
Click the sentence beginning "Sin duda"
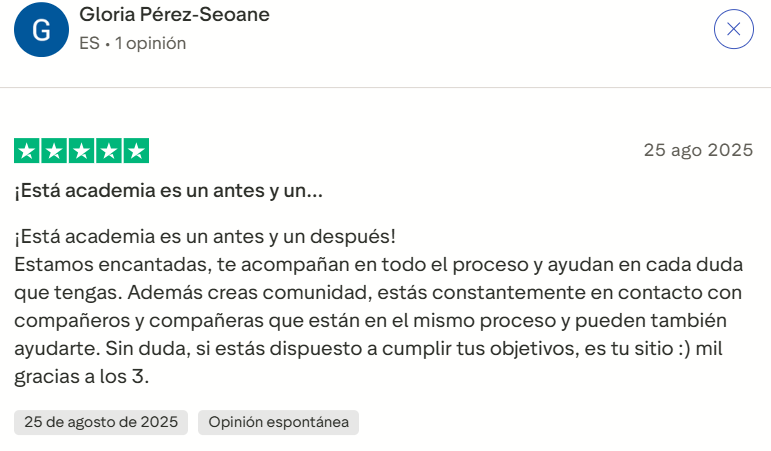280,350
